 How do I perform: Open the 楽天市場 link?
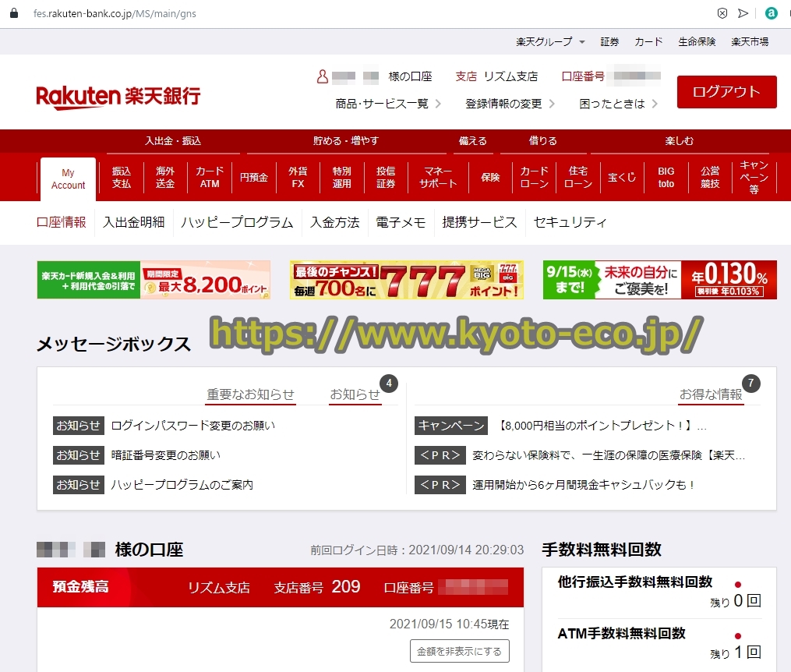coord(750,41)
